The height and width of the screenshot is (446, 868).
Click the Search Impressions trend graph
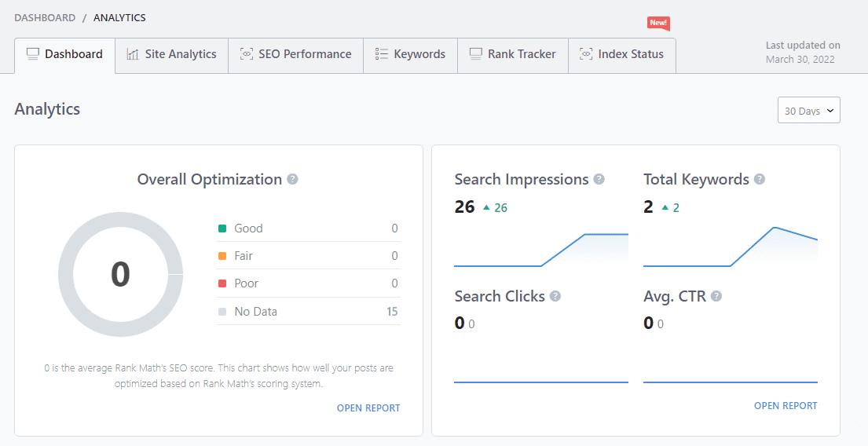click(x=541, y=250)
